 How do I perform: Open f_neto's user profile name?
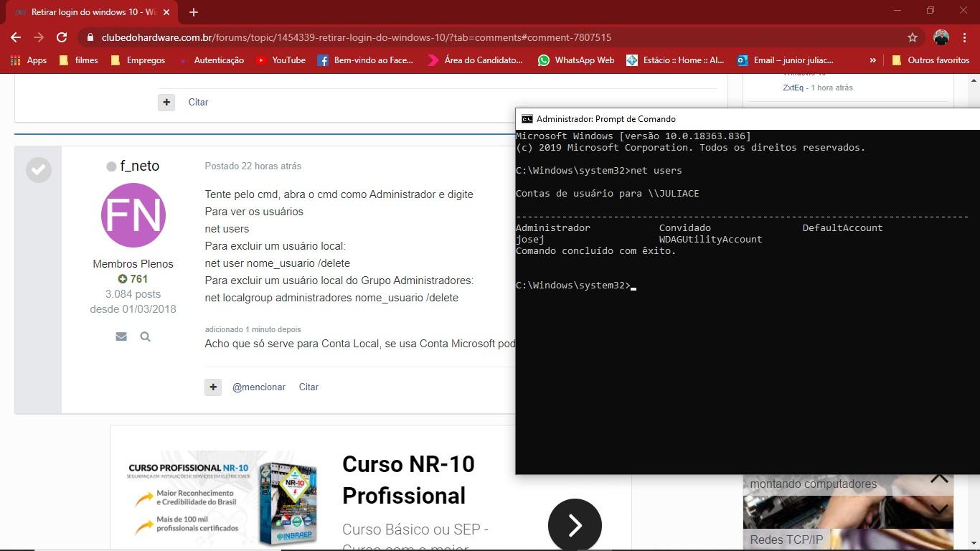tap(140, 166)
